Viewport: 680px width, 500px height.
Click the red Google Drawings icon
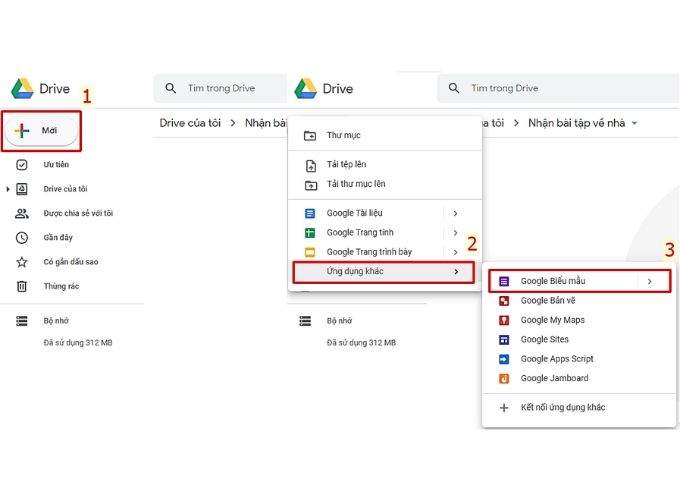tap(504, 301)
